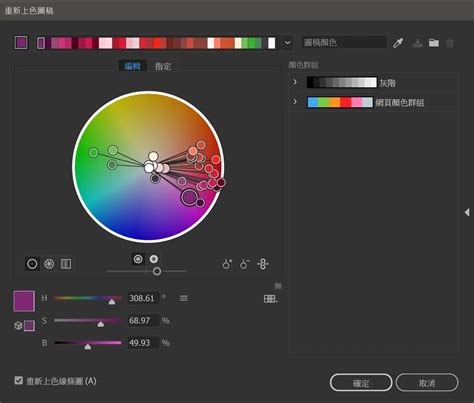Click the new color group folder icon
The width and height of the screenshot is (474, 403).
[434, 43]
